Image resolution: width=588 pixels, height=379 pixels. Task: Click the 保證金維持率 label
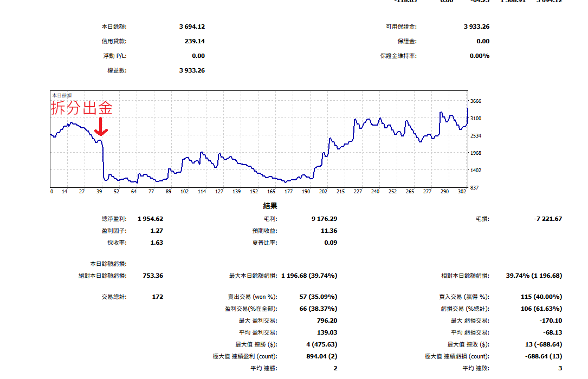tap(398, 56)
